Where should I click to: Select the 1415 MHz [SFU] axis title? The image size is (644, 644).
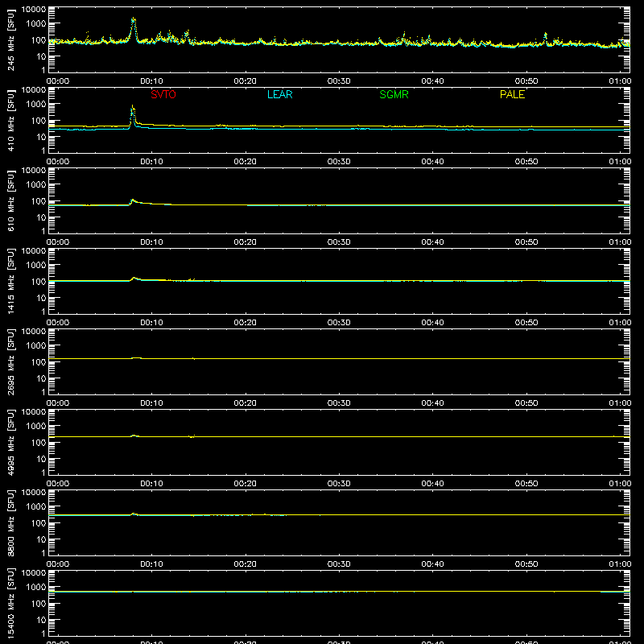click(11, 281)
